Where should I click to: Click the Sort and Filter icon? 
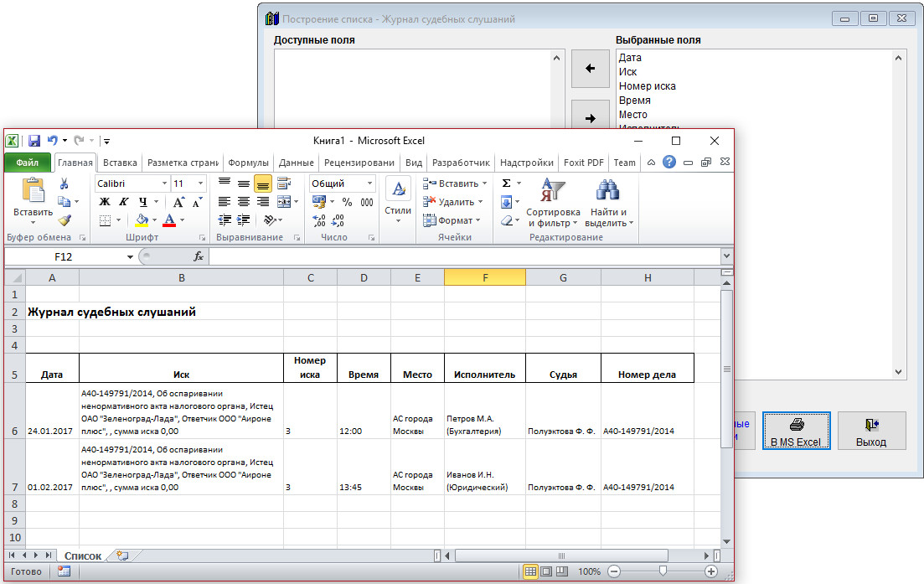point(552,191)
